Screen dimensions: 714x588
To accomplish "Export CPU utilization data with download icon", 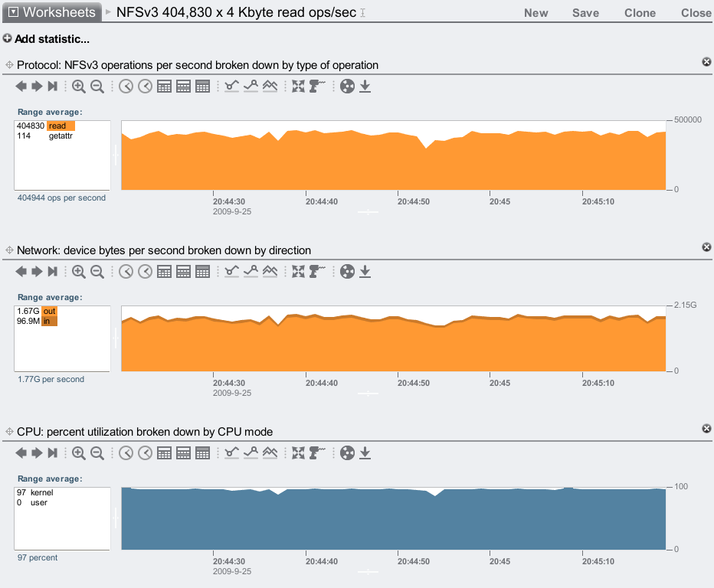I will [365, 453].
